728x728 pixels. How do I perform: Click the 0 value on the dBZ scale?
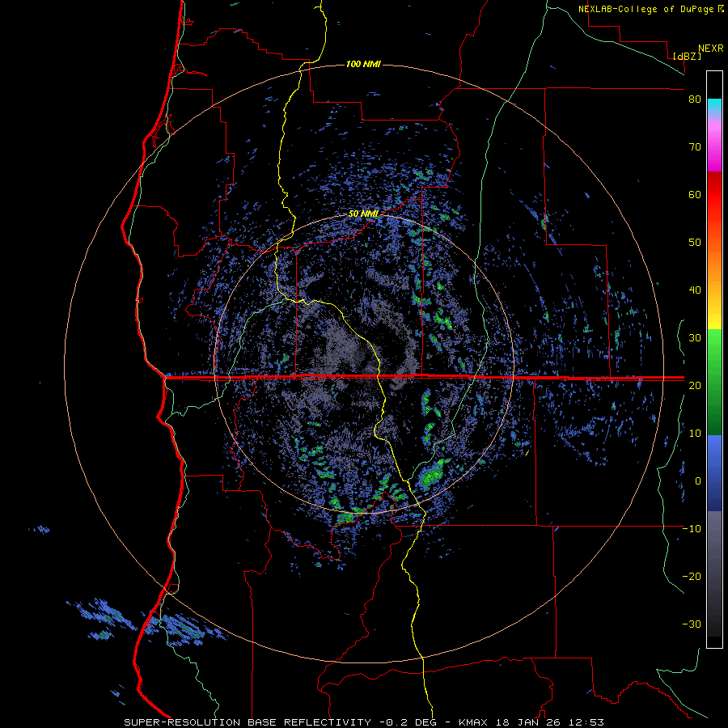click(698, 481)
